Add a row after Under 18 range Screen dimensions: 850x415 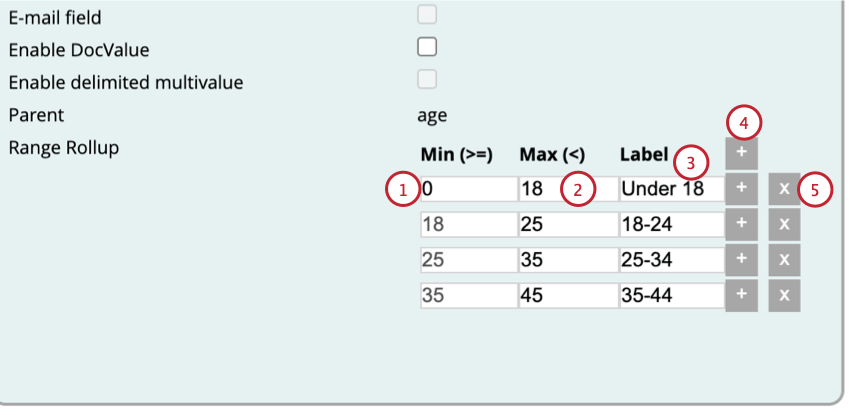click(741, 189)
